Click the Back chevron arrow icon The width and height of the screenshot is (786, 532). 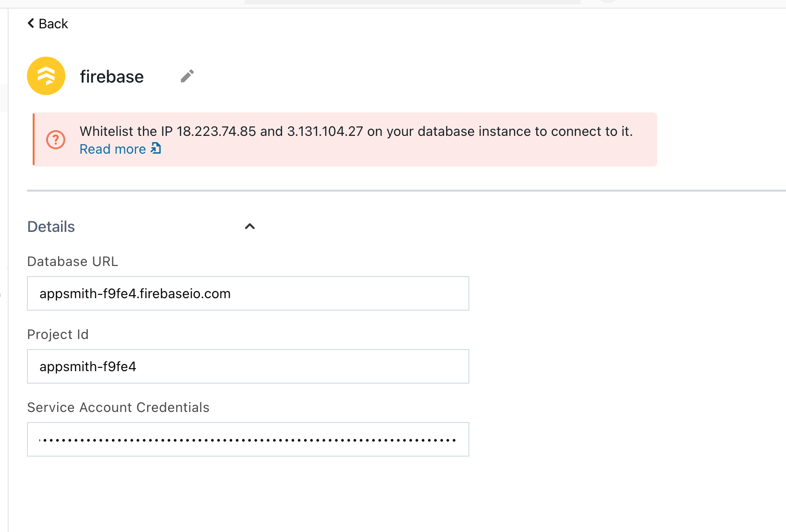(31, 24)
